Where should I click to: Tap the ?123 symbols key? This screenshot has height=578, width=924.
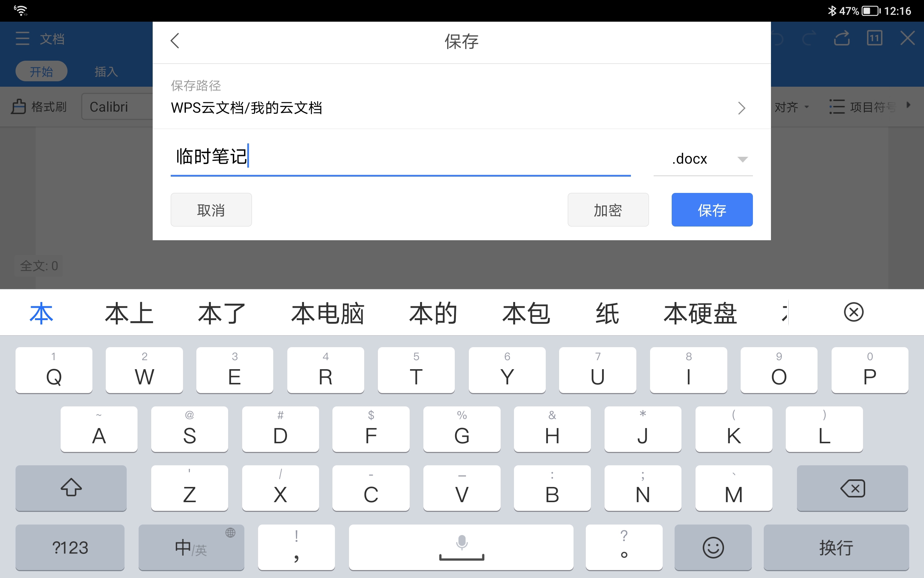[70, 547]
